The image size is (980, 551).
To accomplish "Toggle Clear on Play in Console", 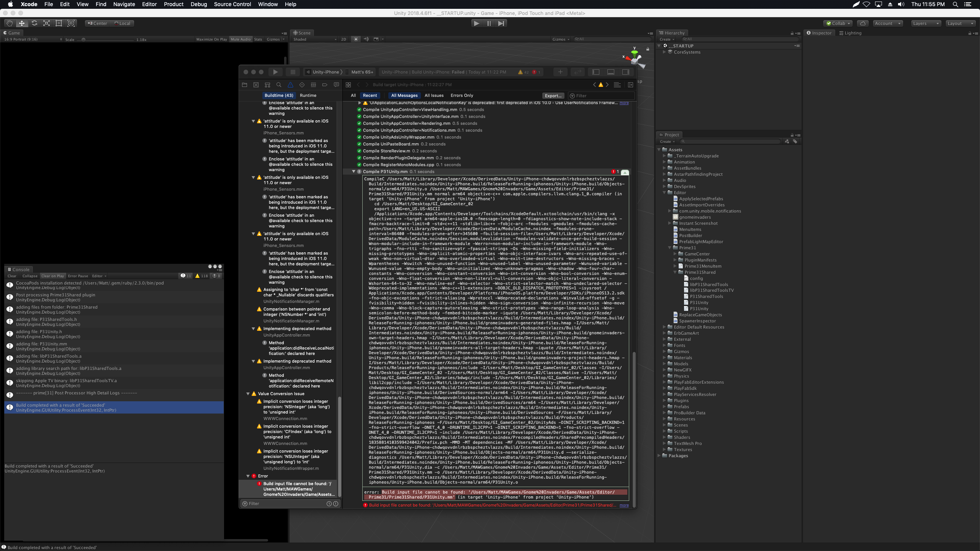I will (x=52, y=276).
